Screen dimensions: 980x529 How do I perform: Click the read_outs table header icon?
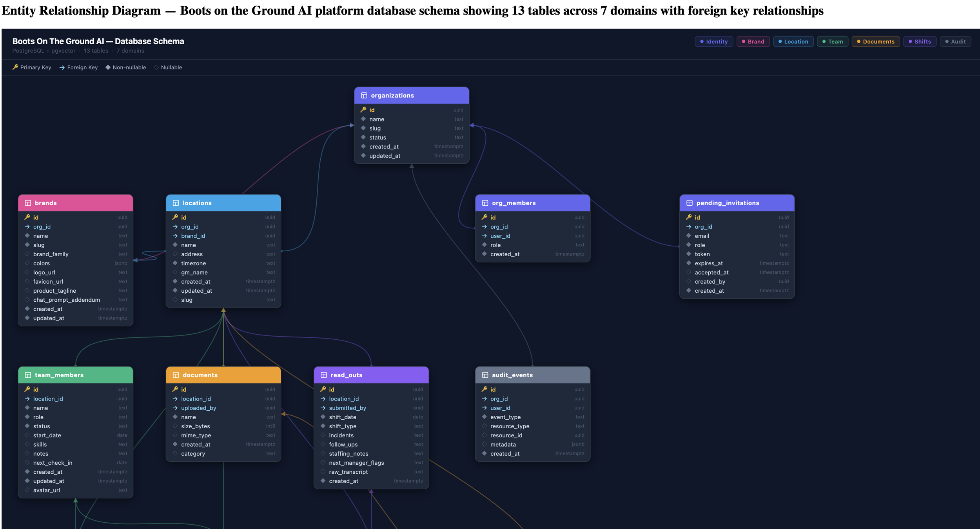pyautogui.click(x=324, y=375)
